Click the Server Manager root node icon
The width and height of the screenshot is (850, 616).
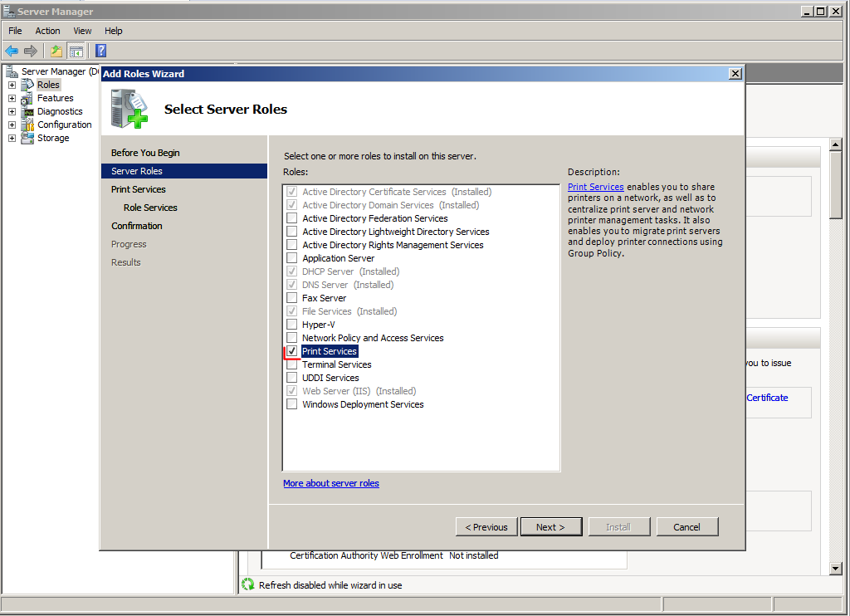(12, 71)
